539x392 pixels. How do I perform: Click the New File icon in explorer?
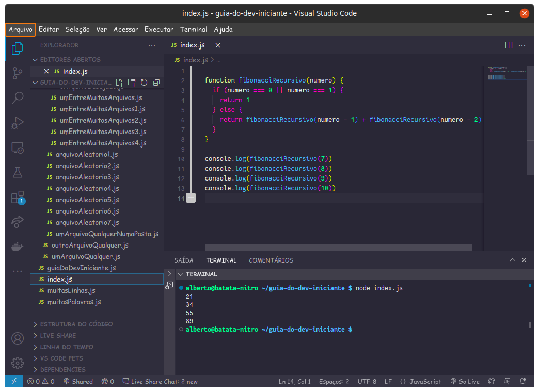pos(119,83)
